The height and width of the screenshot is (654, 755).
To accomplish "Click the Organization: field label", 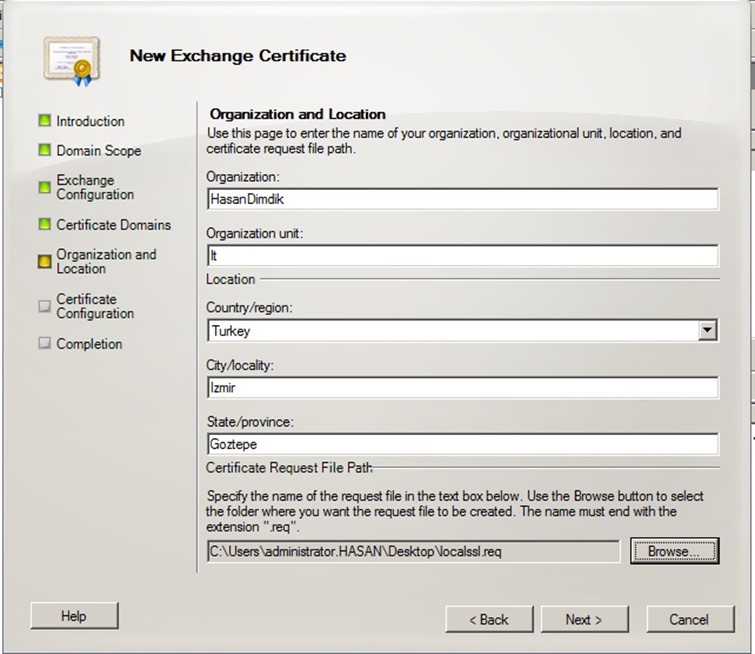I will (243, 177).
